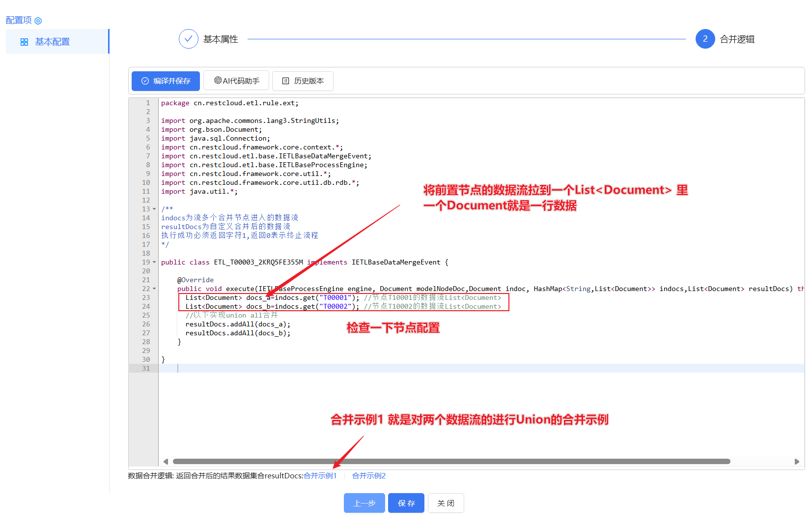This screenshot has width=812, height=529.
Task: Open the 合并示例1 link
Action: [x=320, y=476]
